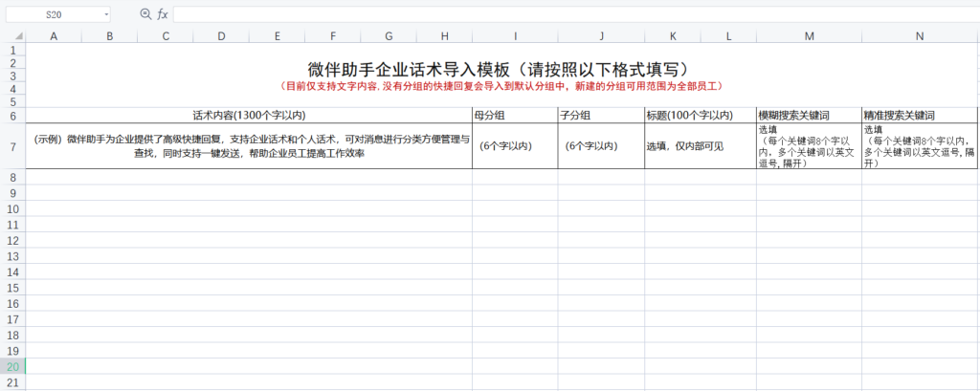Viewport: 980px width, 391px height.
Task: Click the select-all corner triangle
Action: [19, 36]
